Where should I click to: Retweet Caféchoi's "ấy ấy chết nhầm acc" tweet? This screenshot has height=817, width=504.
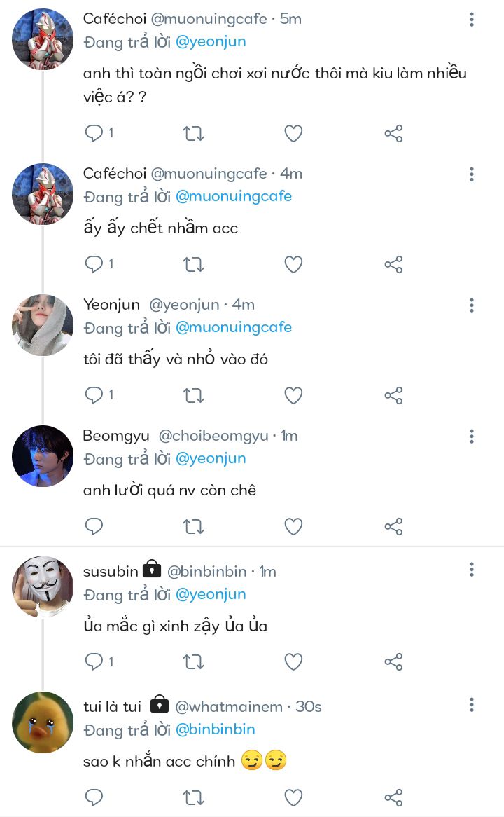point(193,264)
